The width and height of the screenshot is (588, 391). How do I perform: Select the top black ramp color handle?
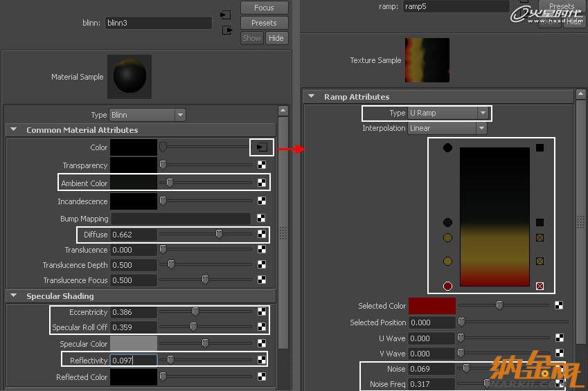tap(447, 147)
